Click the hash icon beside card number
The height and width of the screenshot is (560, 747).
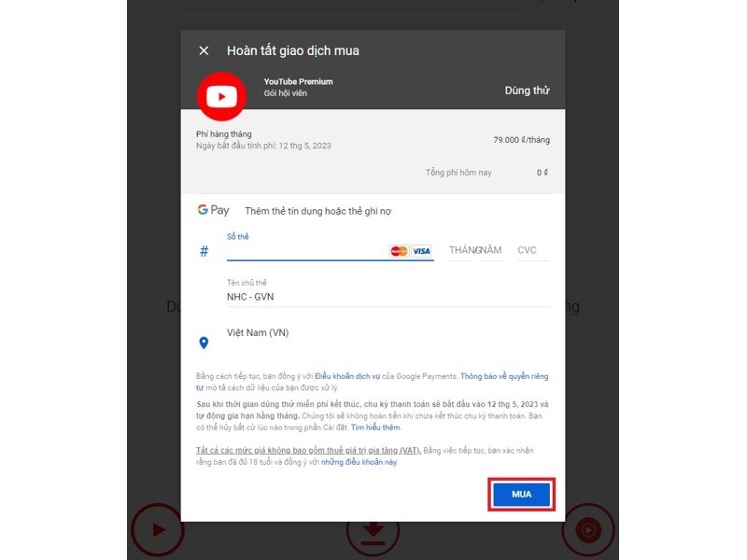tap(204, 251)
